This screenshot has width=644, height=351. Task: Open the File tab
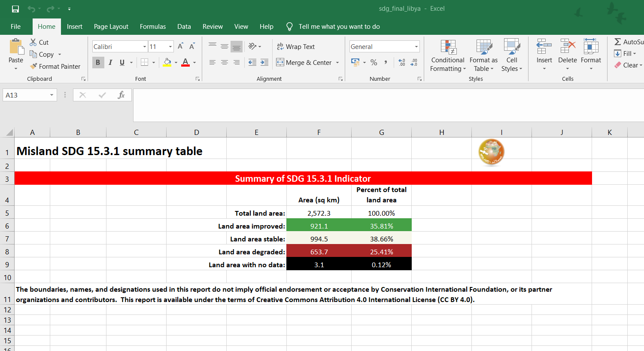tap(16, 26)
